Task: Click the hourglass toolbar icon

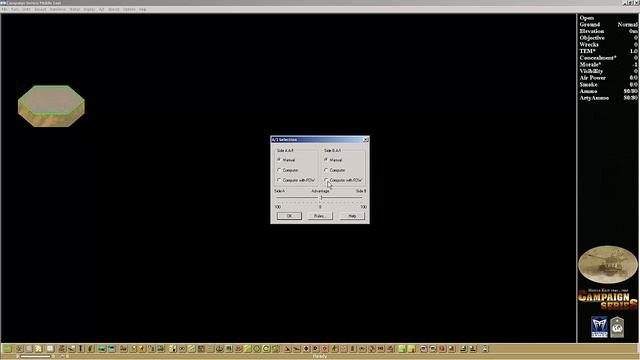Action: (485, 349)
